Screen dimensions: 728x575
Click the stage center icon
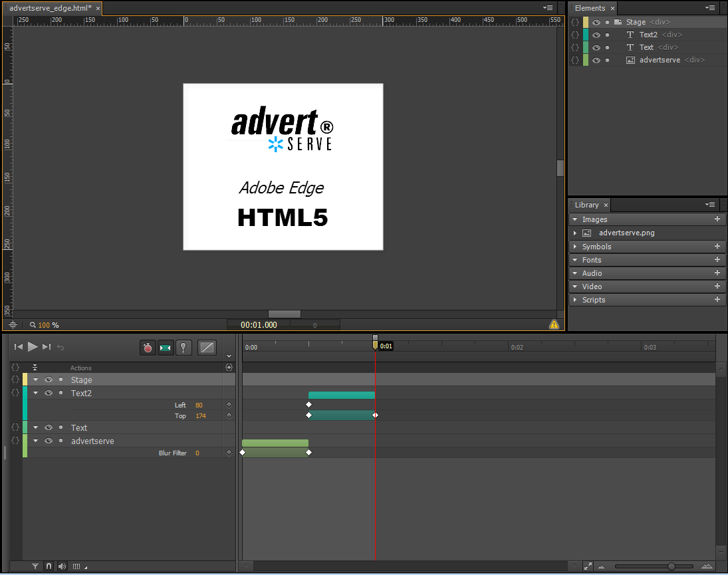click(x=13, y=325)
